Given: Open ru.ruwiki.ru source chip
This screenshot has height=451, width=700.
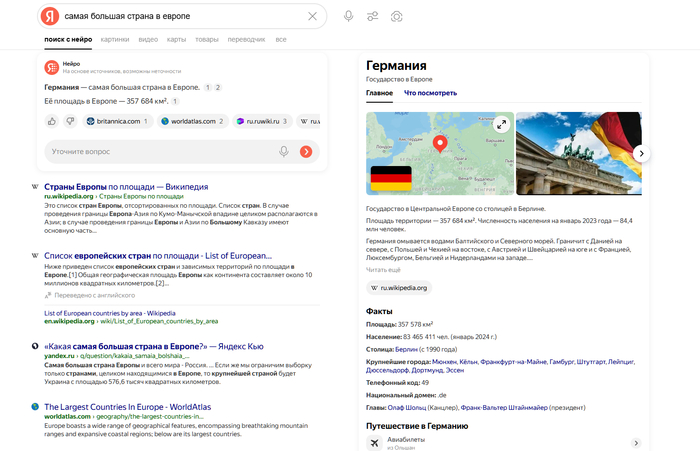Looking at the screenshot, I should pos(262,121).
